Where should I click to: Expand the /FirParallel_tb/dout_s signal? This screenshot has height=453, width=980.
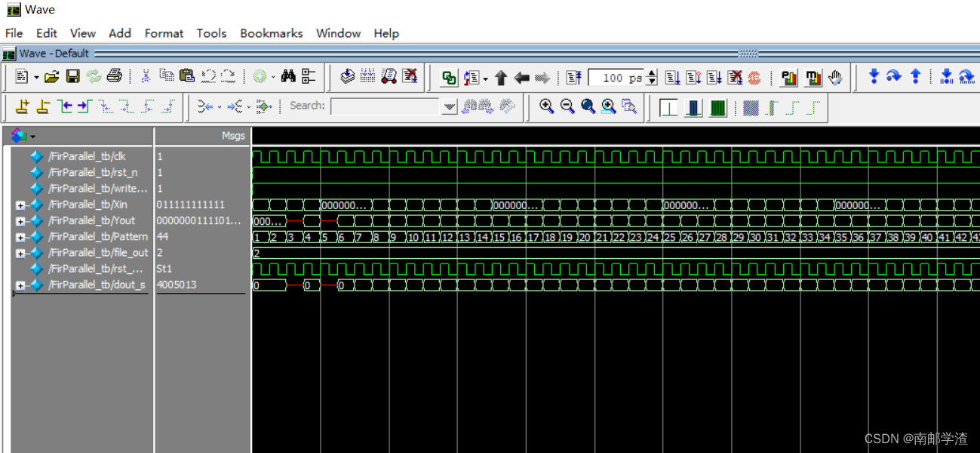click(20, 285)
